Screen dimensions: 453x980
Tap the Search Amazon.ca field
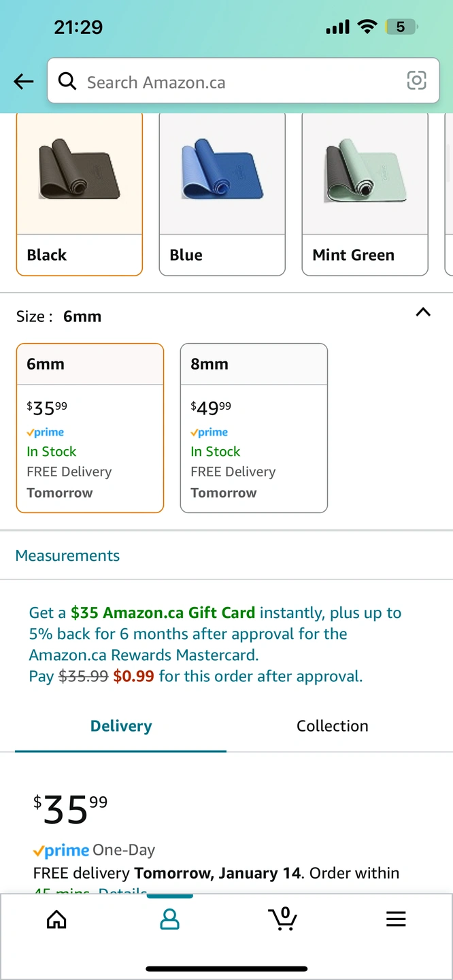tap(238, 82)
